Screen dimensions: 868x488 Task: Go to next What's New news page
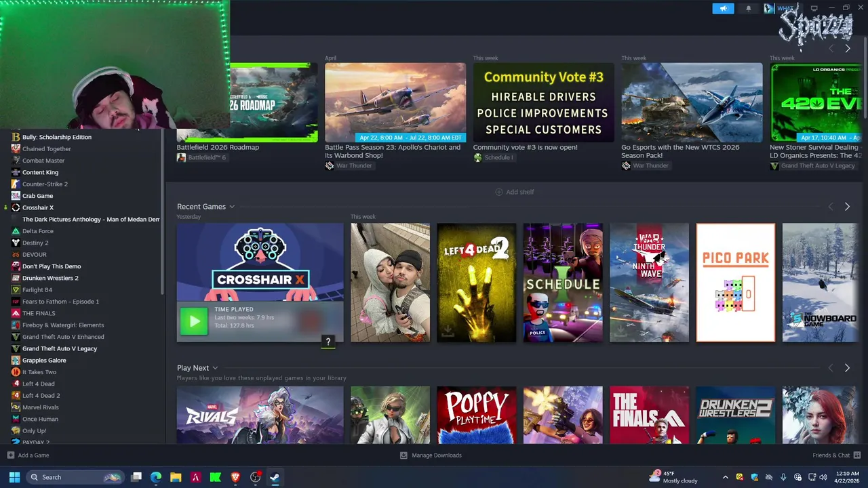847,49
